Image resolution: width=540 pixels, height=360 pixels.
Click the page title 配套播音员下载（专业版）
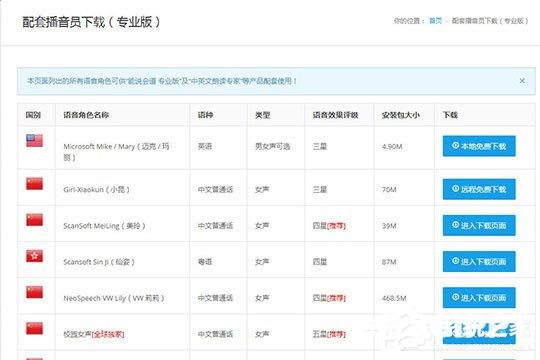click(91, 22)
